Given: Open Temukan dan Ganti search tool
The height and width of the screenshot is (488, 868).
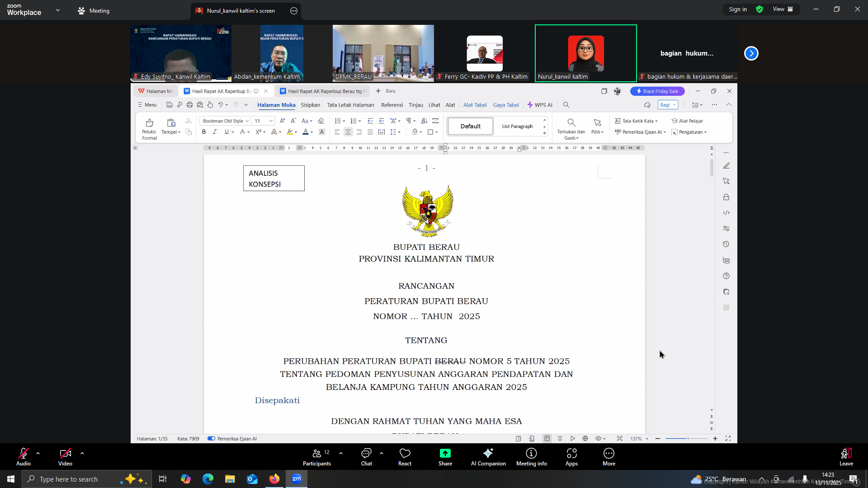Looking at the screenshot, I should click(571, 123).
